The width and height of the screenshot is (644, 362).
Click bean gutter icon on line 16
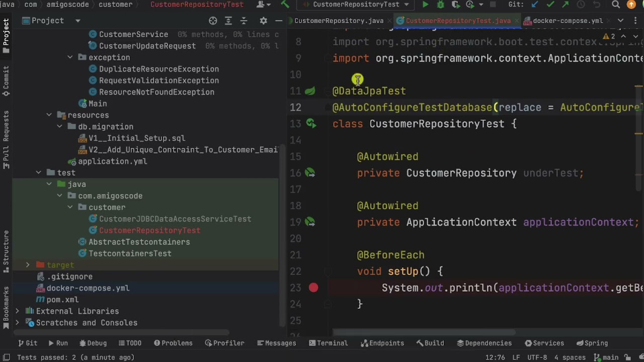(x=310, y=173)
